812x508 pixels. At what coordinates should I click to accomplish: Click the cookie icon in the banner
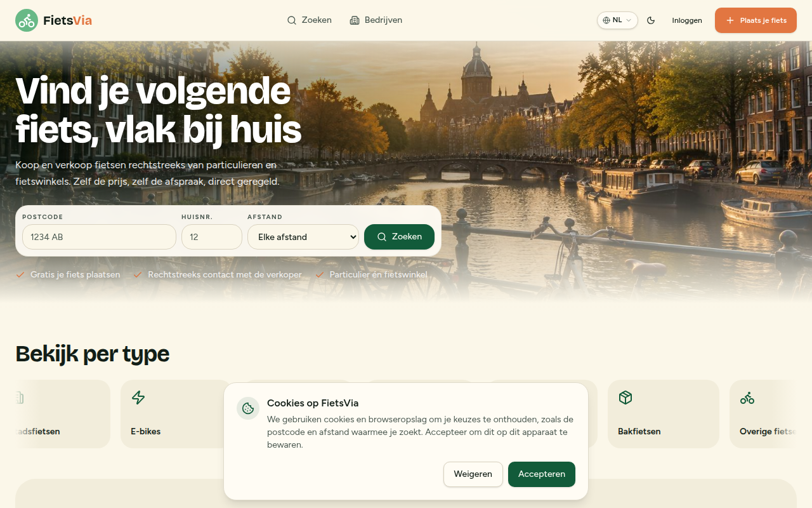coord(248,408)
